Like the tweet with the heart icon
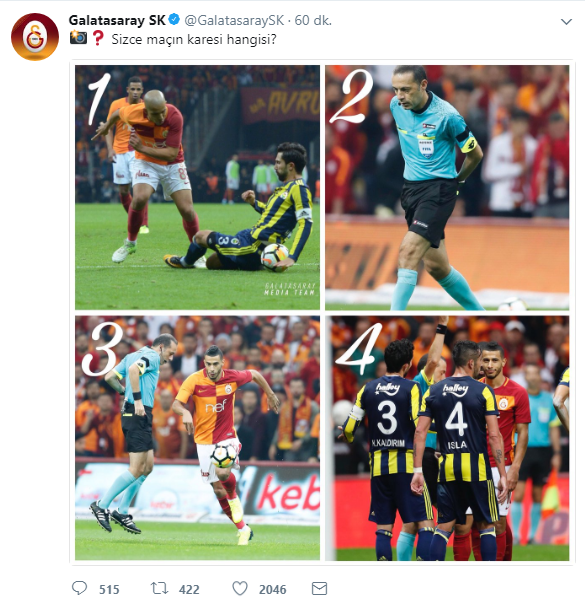 pyautogui.click(x=240, y=588)
